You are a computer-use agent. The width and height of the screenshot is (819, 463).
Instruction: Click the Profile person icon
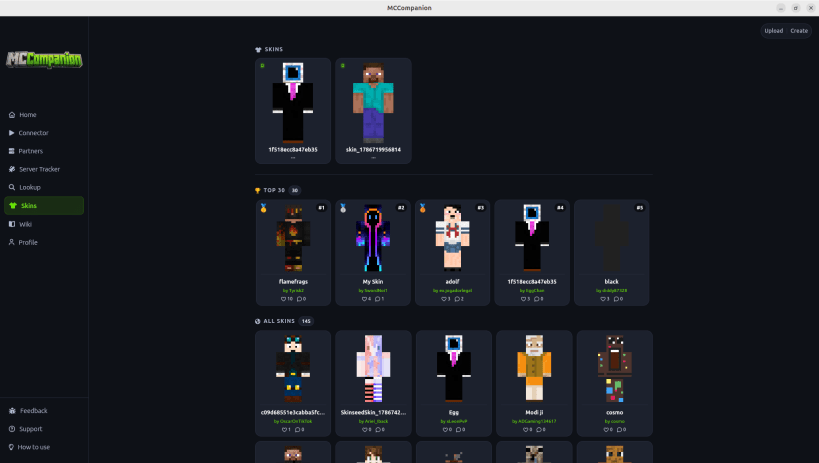click(11, 242)
